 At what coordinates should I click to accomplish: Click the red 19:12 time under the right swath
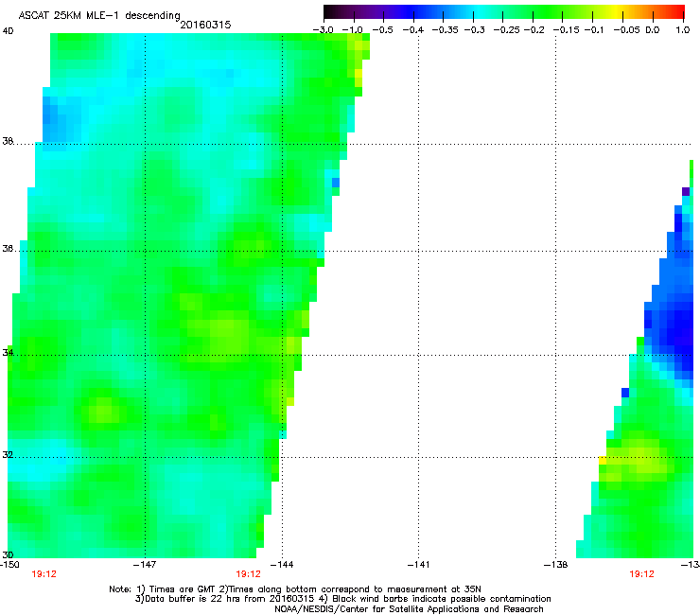[x=641, y=574]
